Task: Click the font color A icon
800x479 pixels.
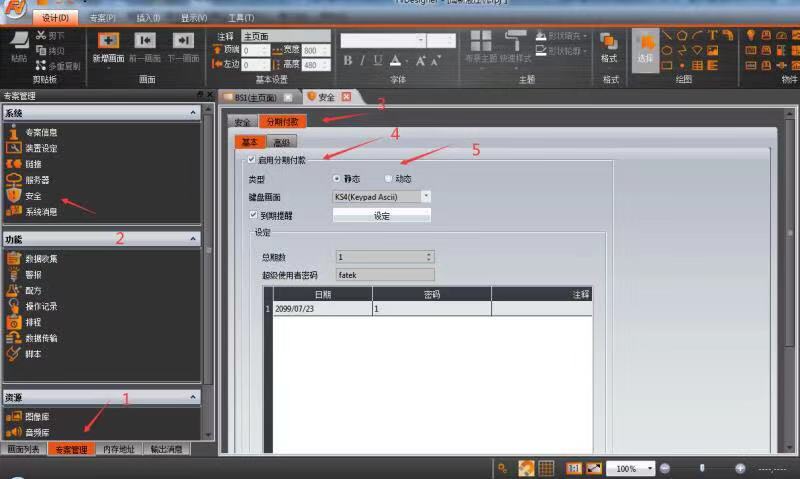Action: pyautogui.click(x=395, y=60)
